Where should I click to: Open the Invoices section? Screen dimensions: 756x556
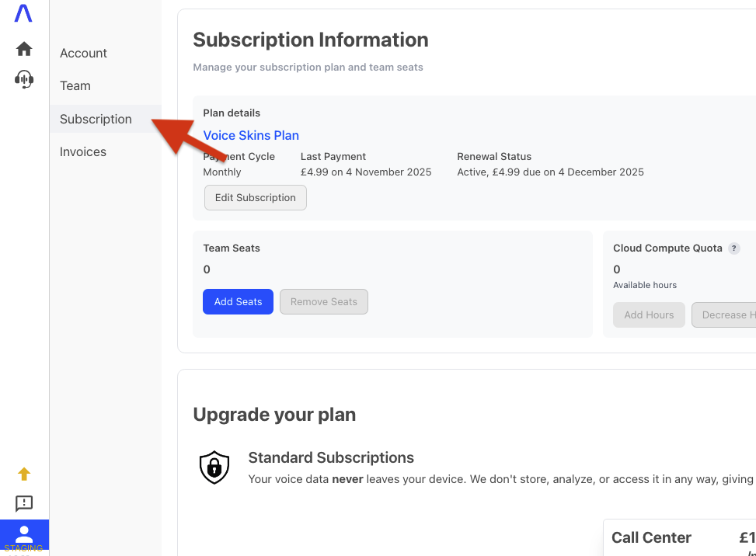pyautogui.click(x=82, y=151)
